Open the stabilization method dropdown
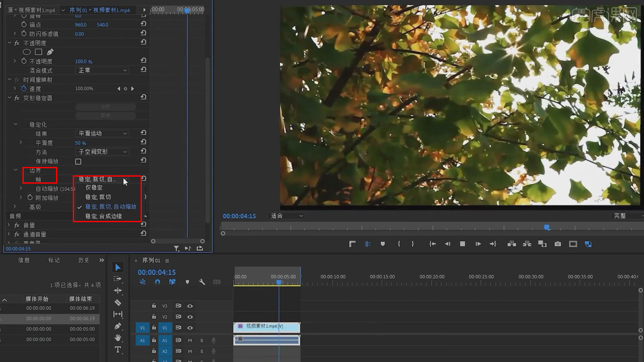The height and width of the screenshot is (362, 644). click(102, 152)
